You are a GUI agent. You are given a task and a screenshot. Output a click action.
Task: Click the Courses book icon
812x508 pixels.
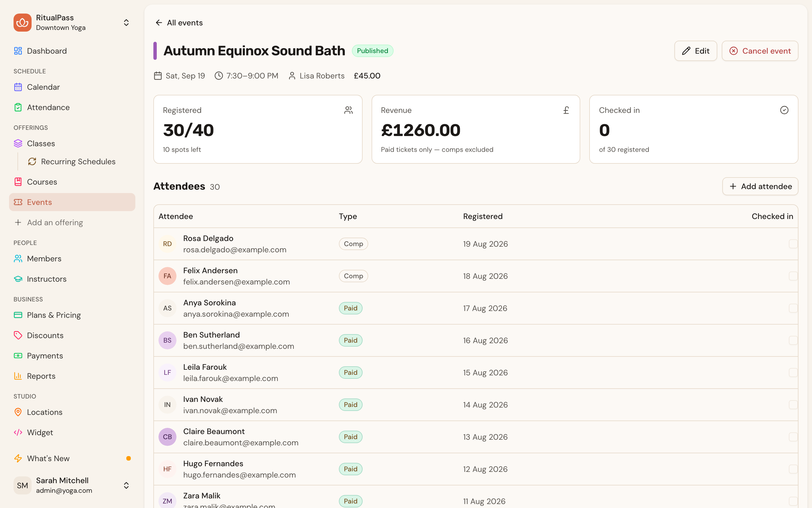18,182
